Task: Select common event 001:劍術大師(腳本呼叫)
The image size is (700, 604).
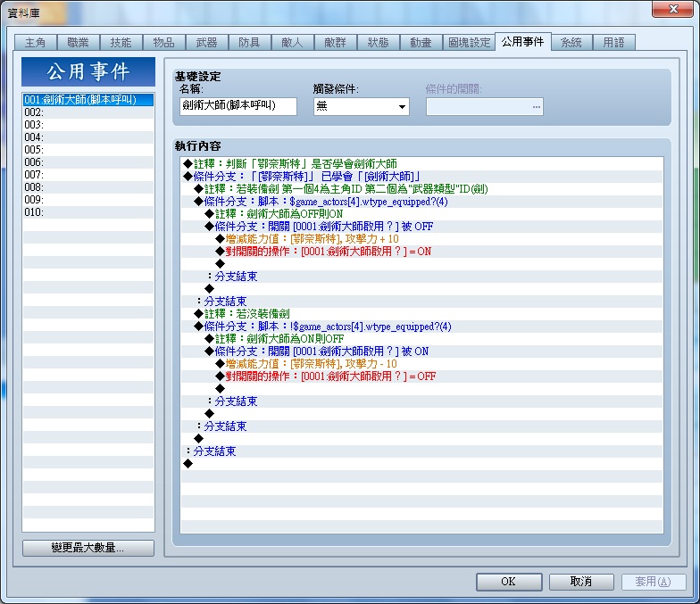Action: point(87,100)
